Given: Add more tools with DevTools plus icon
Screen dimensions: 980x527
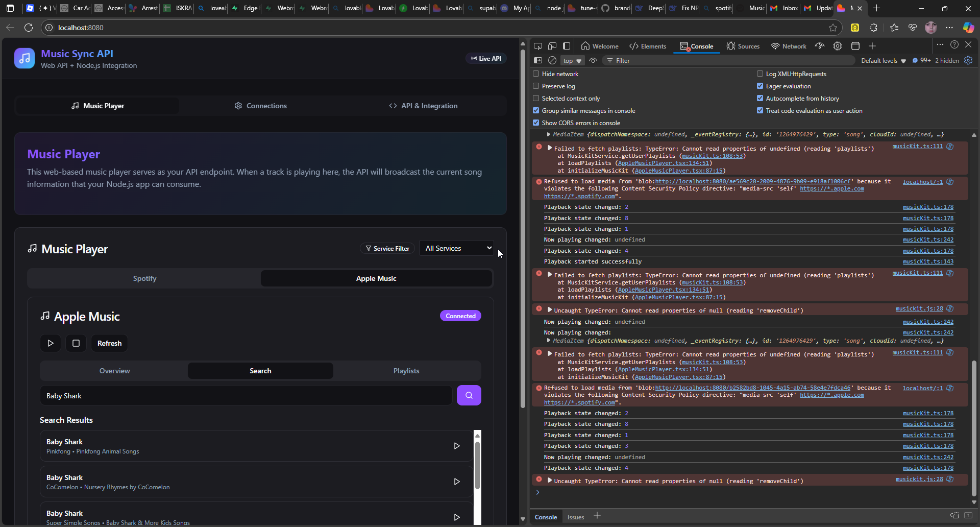Looking at the screenshot, I should [x=872, y=46].
